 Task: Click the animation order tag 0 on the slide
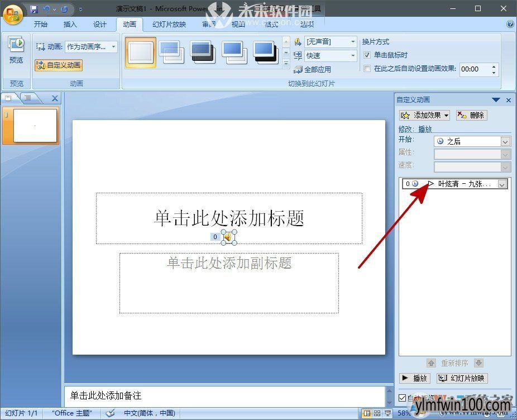215,237
